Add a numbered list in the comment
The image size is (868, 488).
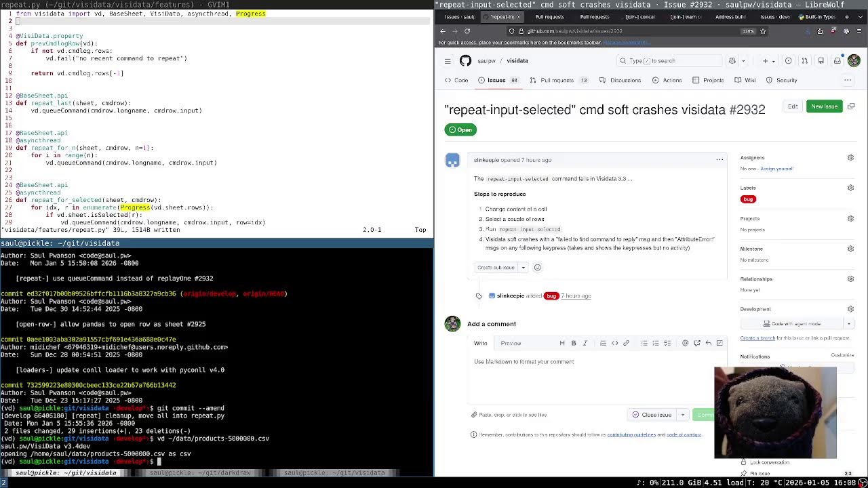(x=656, y=343)
